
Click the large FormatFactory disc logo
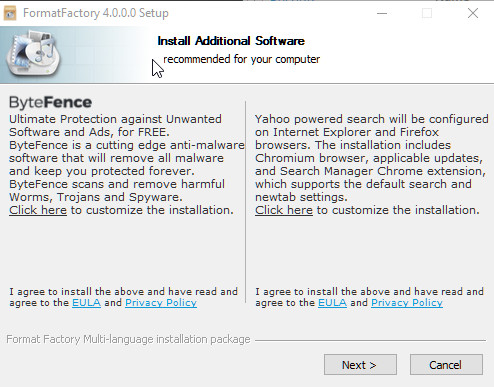34,53
